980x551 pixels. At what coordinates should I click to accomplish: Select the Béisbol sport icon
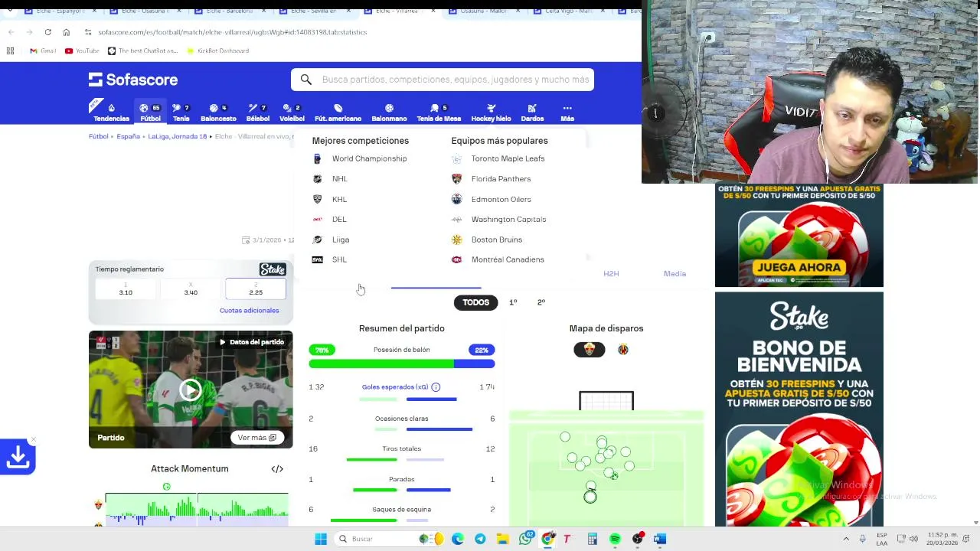point(257,112)
